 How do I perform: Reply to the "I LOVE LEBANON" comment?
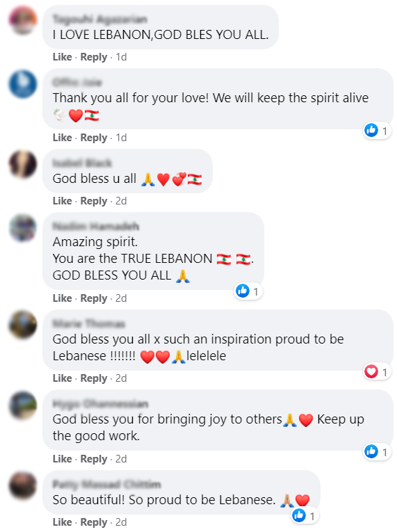(x=94, y=57)
